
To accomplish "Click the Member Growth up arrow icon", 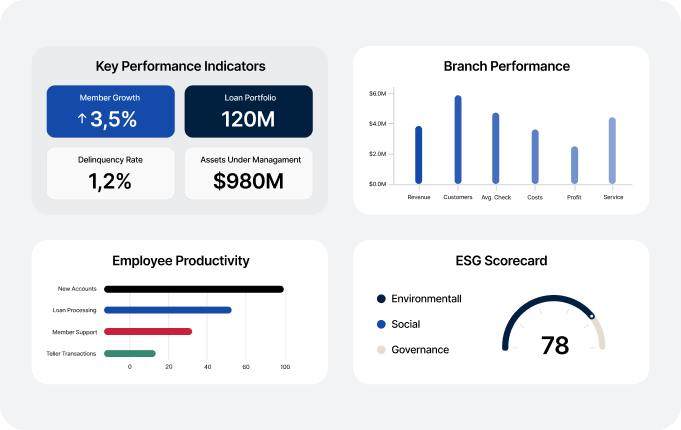I will [x=82, y=118].
